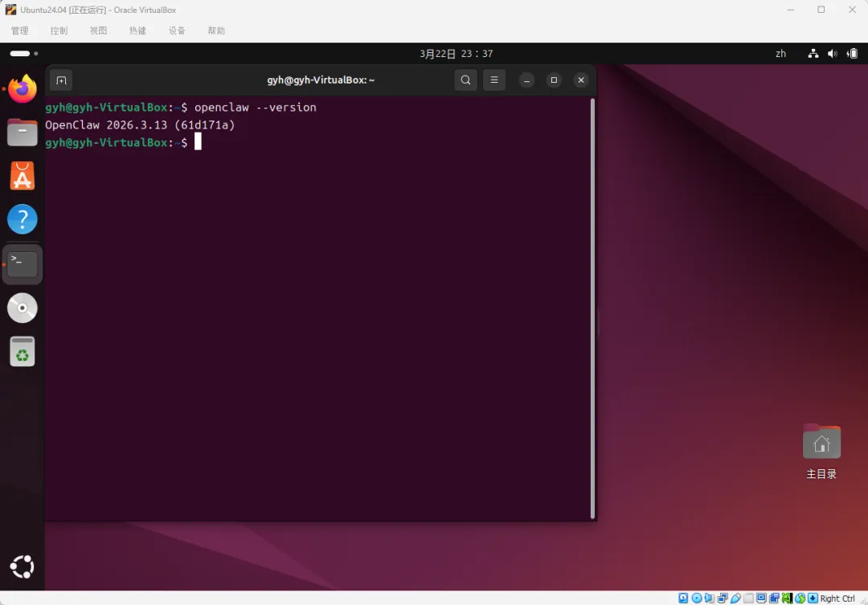Click the VirtualBox audio status icon
The height and width of the screenshot is (605, 868).
(710, 598)
